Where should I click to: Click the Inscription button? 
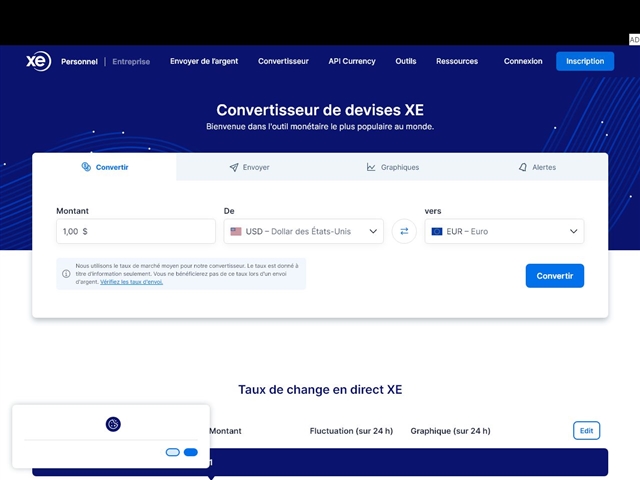[x=585, y=61]
